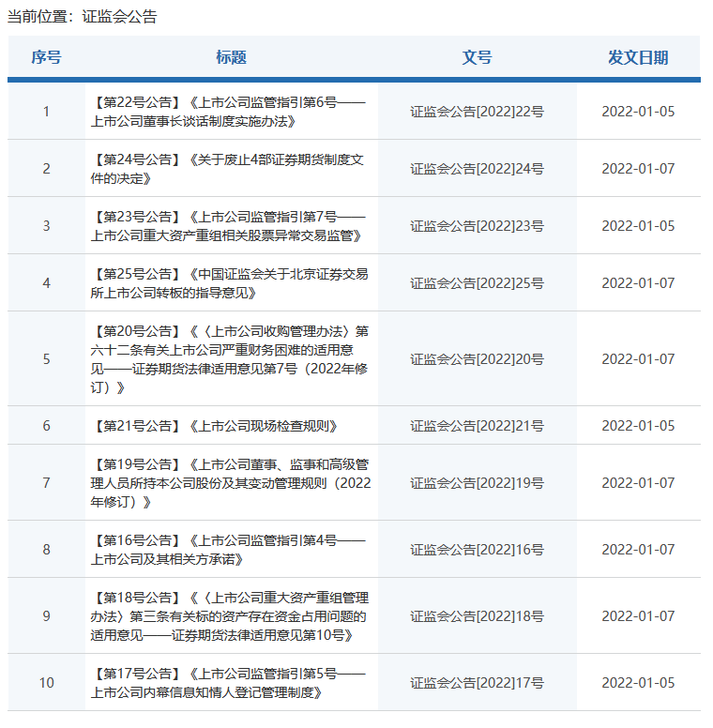713x728 pixels.
Task: Open 第18号公告 重大资产重组管理办法第三条适用意见
Action: coord(229,616)
